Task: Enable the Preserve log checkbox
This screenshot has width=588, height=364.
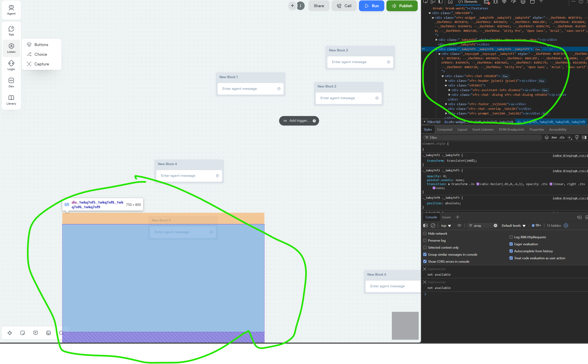Action: [x=425, y=241]
